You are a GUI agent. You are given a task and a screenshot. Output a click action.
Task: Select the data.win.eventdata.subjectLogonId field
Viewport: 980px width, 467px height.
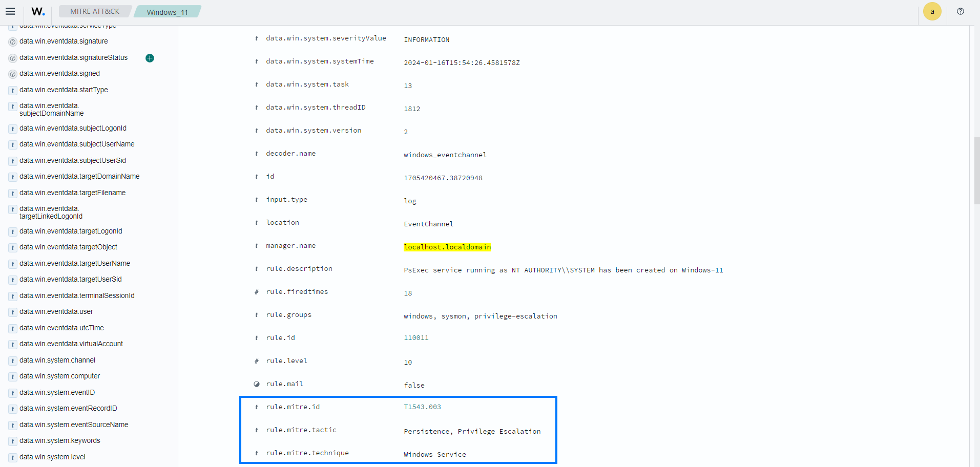pyautogui.click(x=73, y=128)
